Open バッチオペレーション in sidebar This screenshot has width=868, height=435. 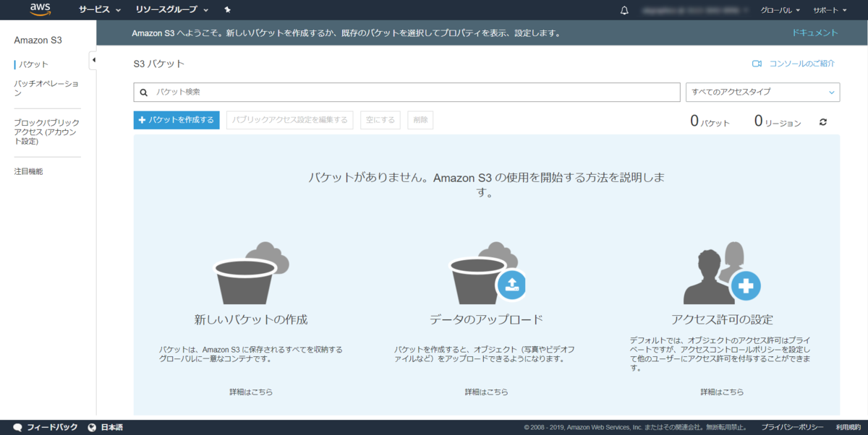[x=47, y=88]
